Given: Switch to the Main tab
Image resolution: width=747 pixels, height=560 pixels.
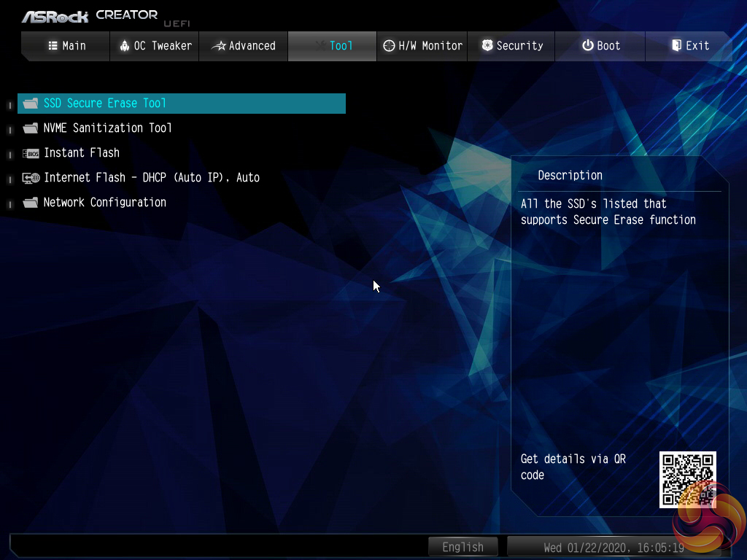Looking at the screenshot, I should 66,46.
